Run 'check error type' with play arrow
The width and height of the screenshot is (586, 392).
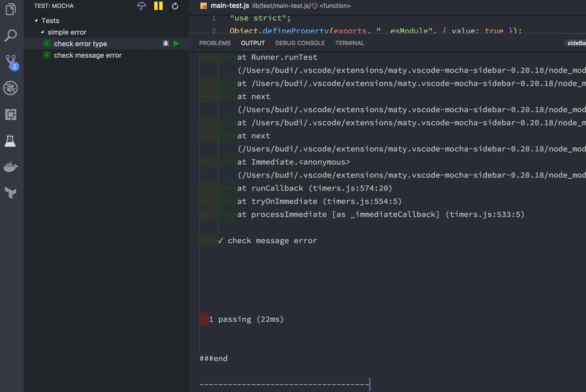point(176,43)
